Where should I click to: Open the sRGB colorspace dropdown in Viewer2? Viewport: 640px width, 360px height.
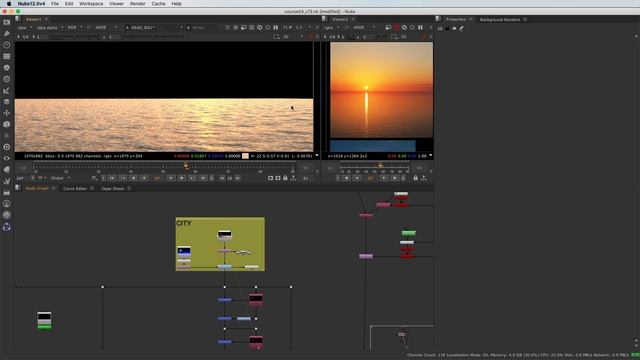pos(364,27)
